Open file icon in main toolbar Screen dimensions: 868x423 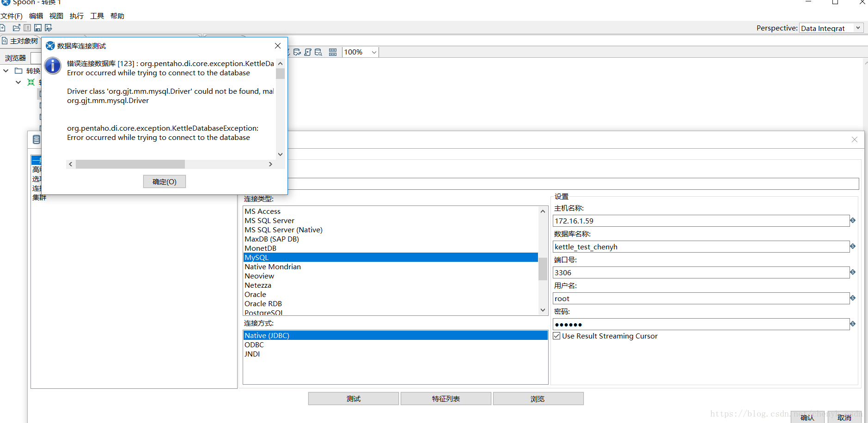click(x=17, y=28)
